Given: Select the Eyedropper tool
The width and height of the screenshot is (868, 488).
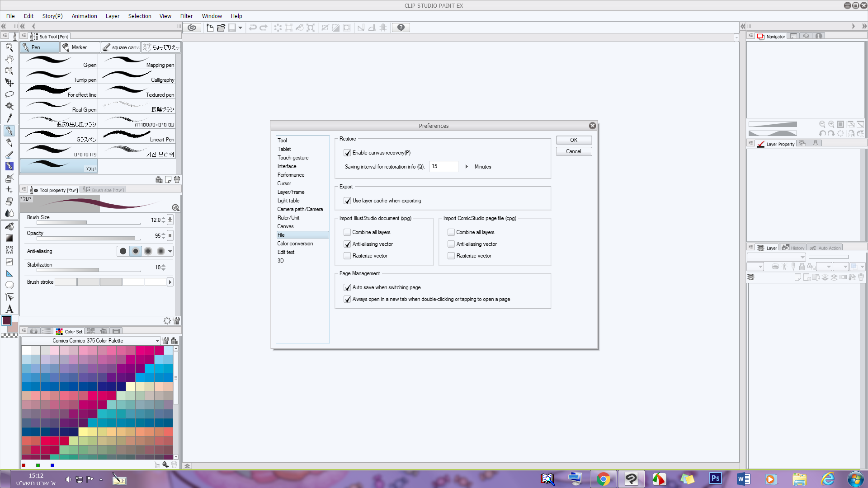Looking at the screenshot, I should (x=9, y=118).
